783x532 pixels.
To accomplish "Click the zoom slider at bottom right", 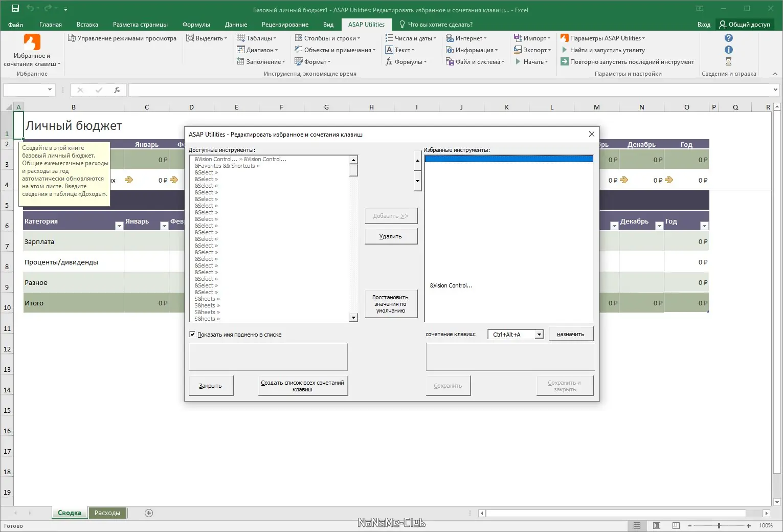I will pos(718,525).
